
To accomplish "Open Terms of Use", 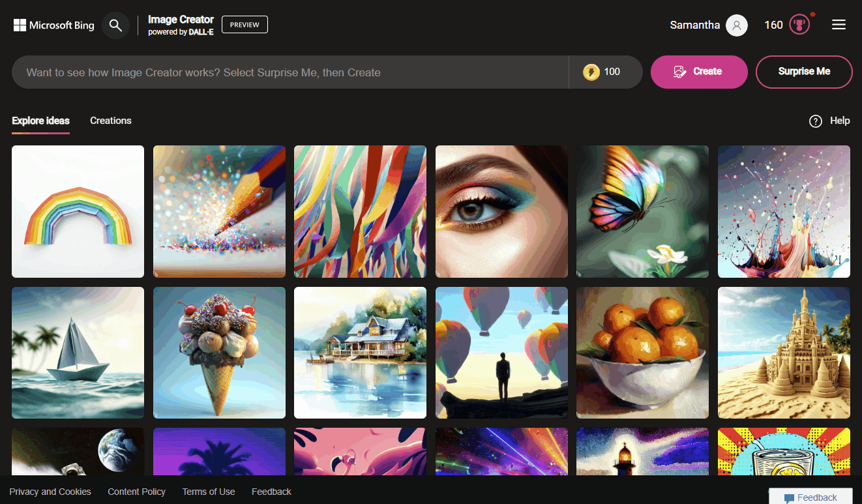I will 209,492.
